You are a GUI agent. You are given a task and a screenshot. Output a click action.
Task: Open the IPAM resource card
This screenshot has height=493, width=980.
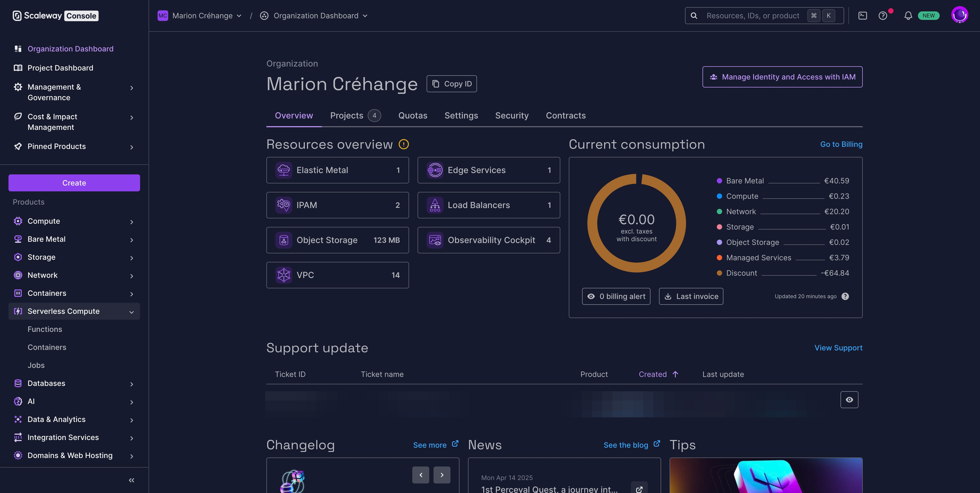[x=337, y=205]
